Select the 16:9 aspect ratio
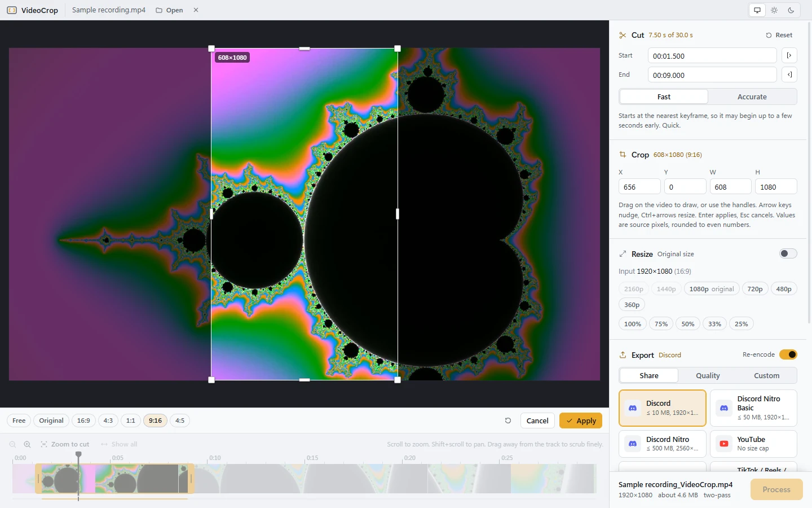Viewport: 812px width, 508px height. (83, 421)
